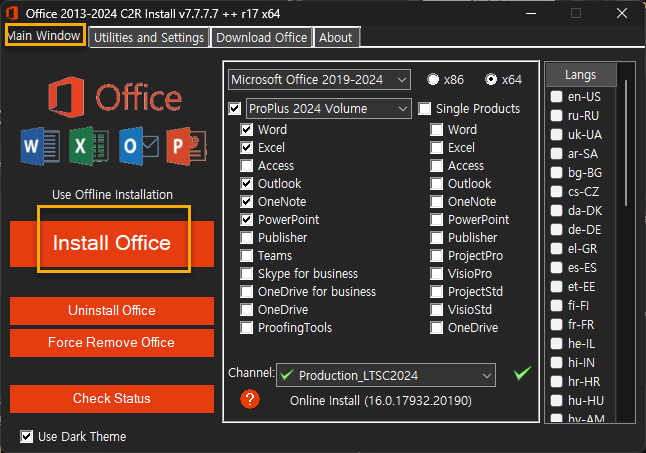The height and width of the screenshot is (453, 646).
Task: Select the x86 architecture radio button
Action: [x=433, y=79]
